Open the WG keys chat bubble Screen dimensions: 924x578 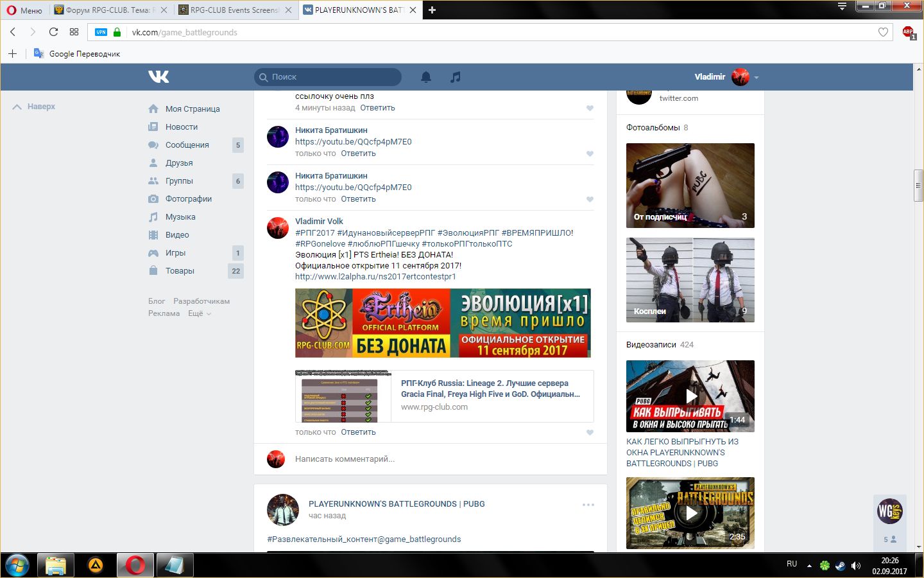click(890, 511)
